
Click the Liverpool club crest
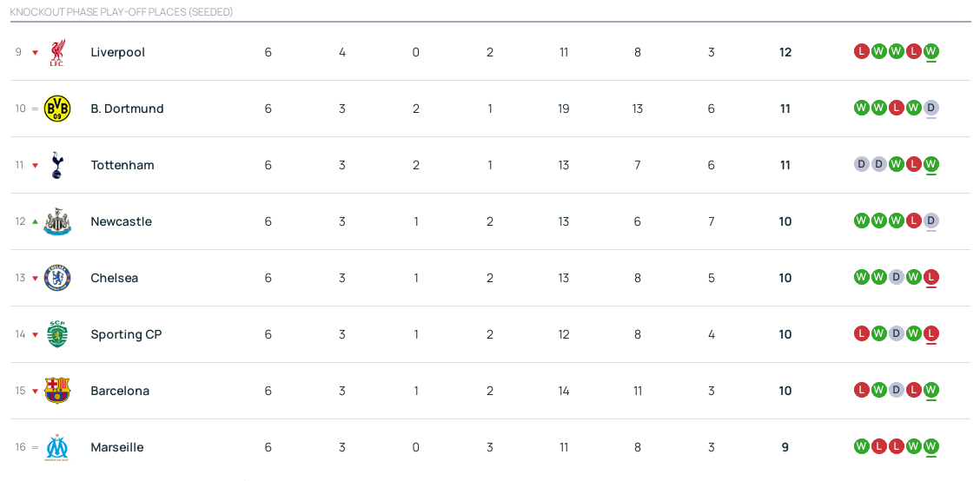(x=57, y=52)
